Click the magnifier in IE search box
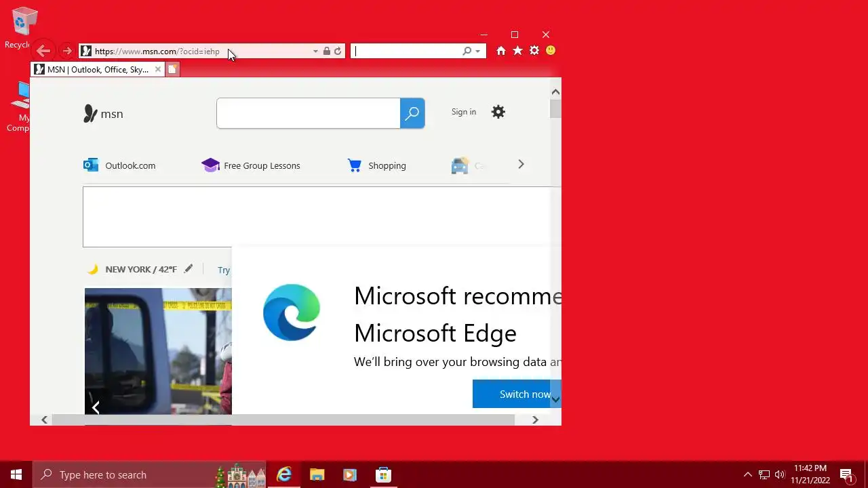 click(x=467, y=51)
